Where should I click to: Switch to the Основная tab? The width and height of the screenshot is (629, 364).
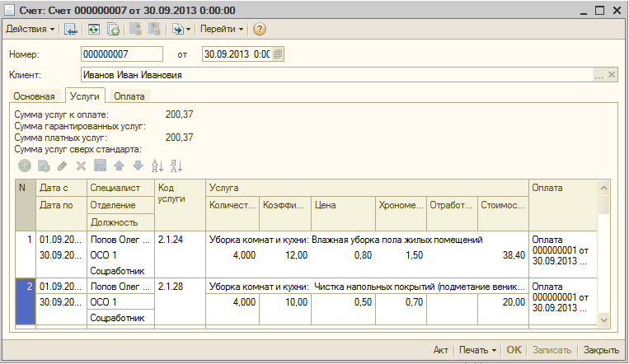pos(34,96)
